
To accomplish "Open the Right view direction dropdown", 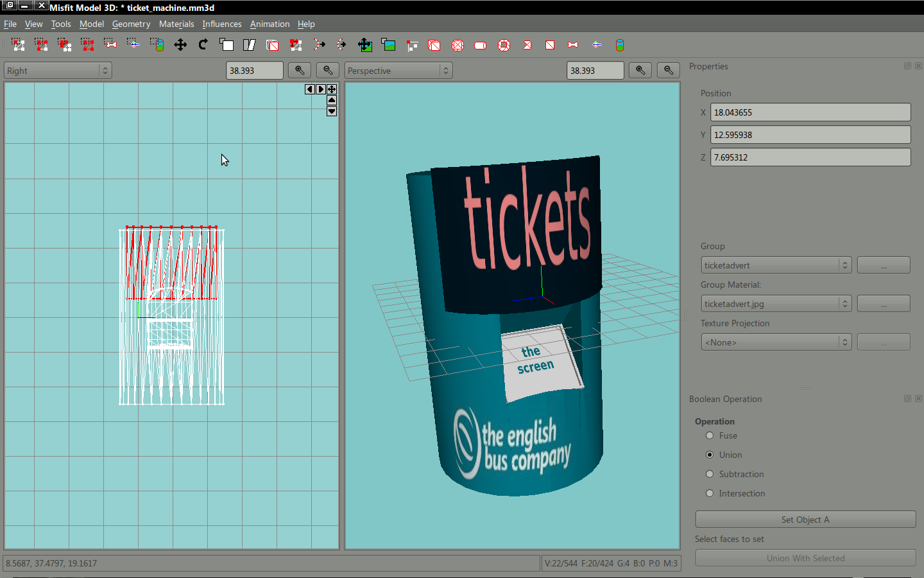I will (58, 71).
